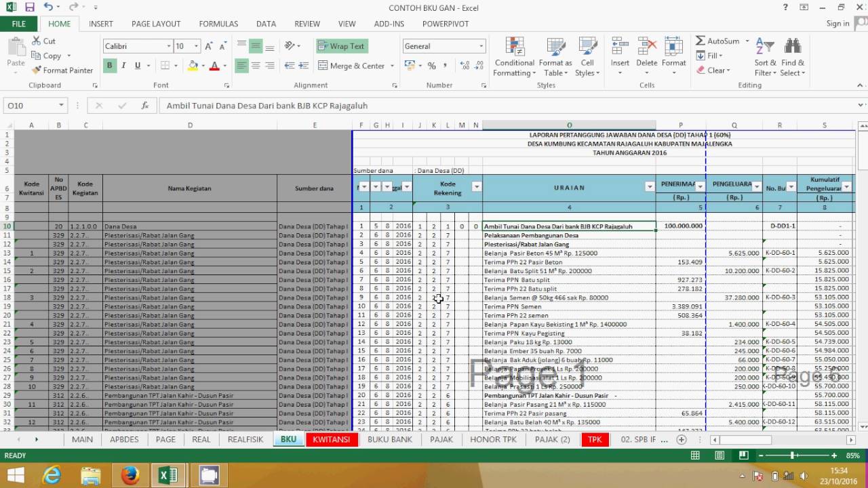This screenshot has height=488, width=868.
Task: Increase indent of cell
Action: coord(304,66)
